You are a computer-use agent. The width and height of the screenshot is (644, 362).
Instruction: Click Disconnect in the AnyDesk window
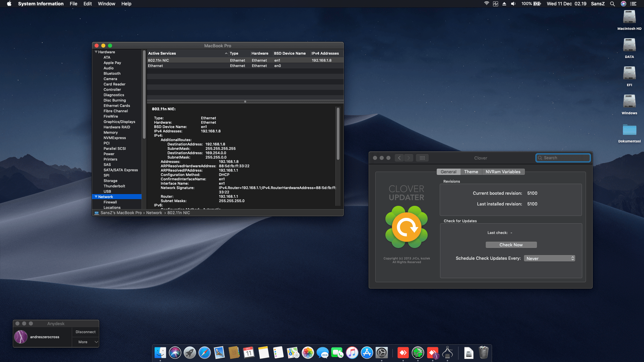click(x=85, y=331)
